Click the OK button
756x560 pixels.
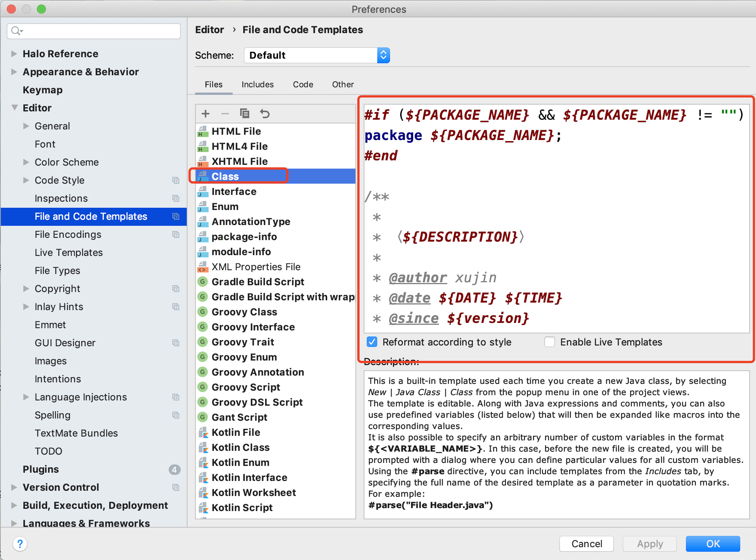click(x=713, y=544)
